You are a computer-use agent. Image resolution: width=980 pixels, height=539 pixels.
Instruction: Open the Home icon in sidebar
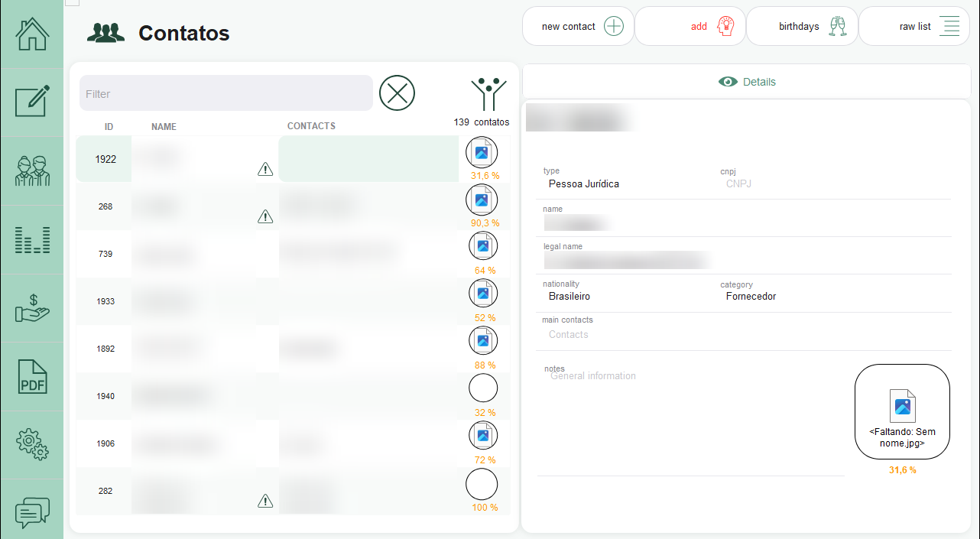(32, 34)
